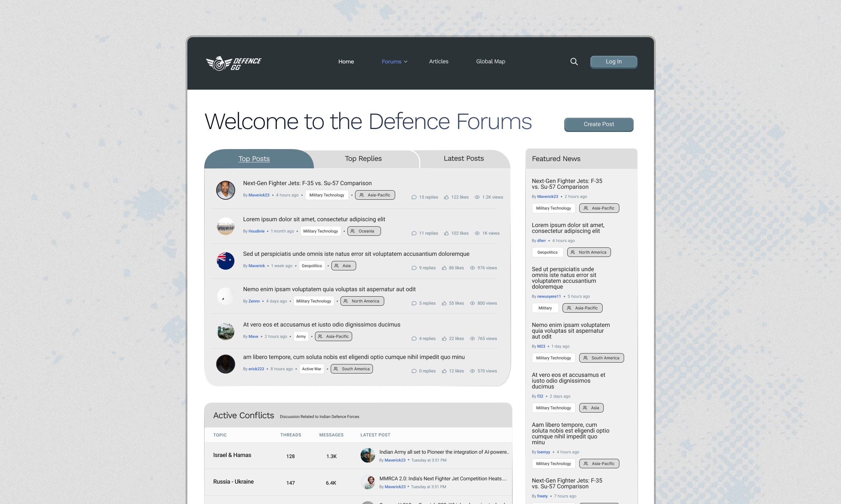Switch to Top Replies tab
Viewport: 841px width, 504px height.
pos(363,159)
